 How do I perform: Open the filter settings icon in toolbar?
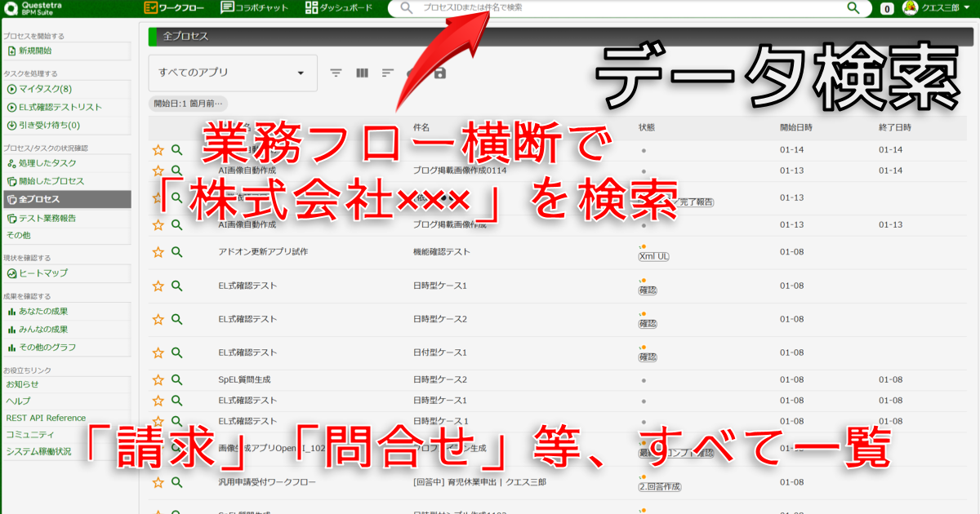click(336, 73)
